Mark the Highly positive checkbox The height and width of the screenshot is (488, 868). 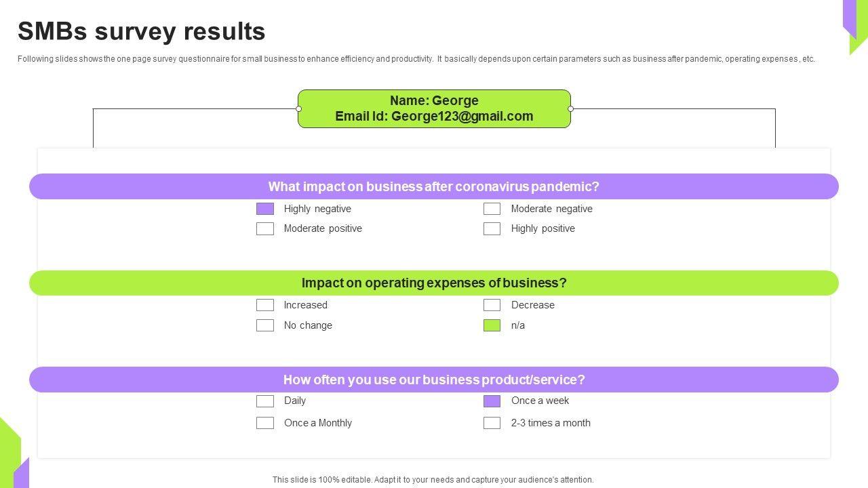pyautogui.click(x=492, y=228)
